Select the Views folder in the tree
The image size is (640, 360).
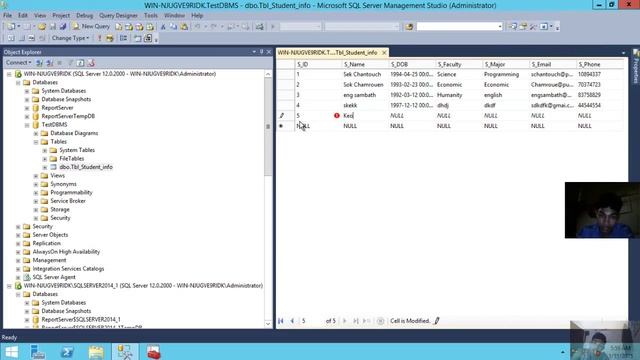tap(58, 176)
